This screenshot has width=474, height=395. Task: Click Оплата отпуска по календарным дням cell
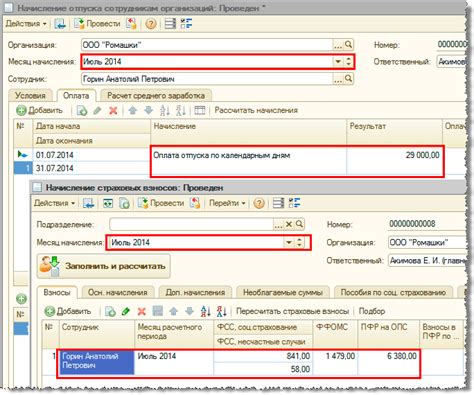pos(249,161)
